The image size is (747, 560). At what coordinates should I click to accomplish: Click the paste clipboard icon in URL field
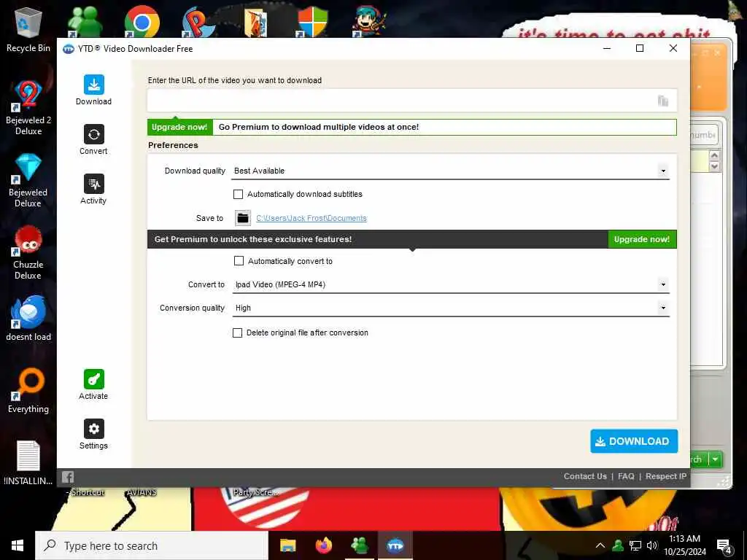pyautogui.click(x=662, y=101)
